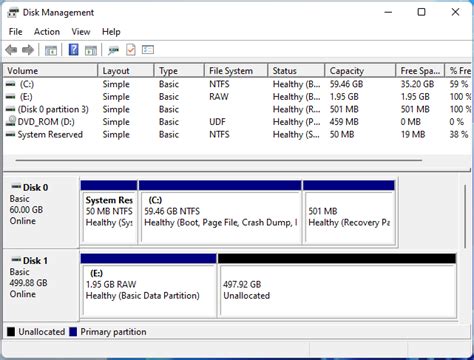
Task: Click the drive icon of (C:) volume row
Action: [11, 84]
